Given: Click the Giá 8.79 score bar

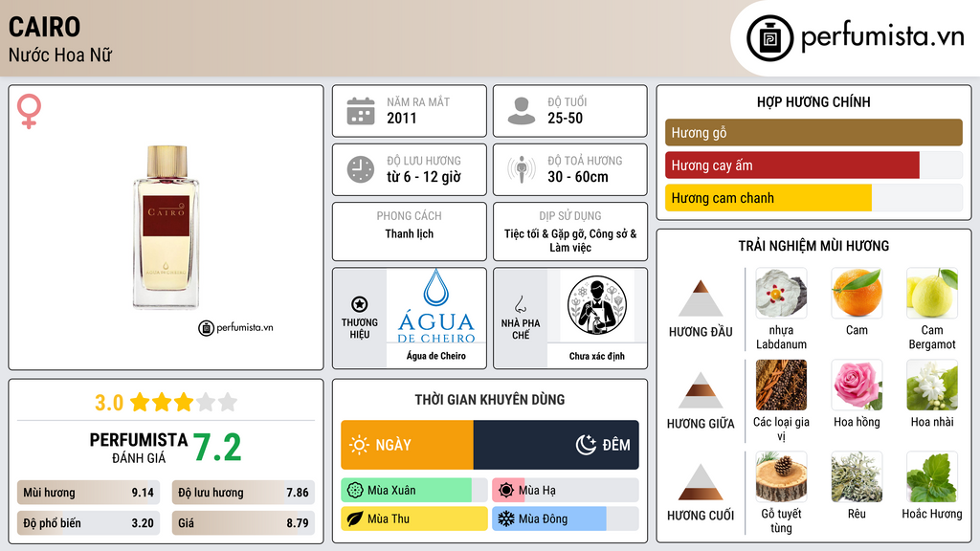Looking at the screenshot, I should [244, 523].
